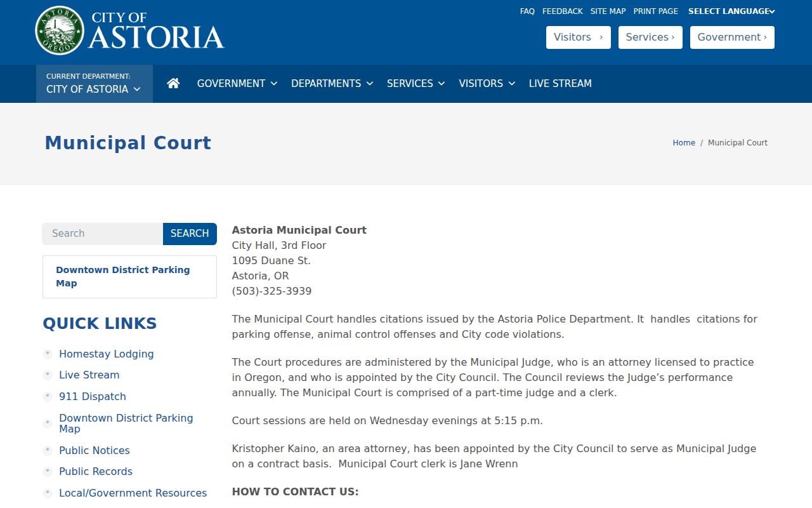
Task: Click the QUICK LINKS heading
Action: 100,323
